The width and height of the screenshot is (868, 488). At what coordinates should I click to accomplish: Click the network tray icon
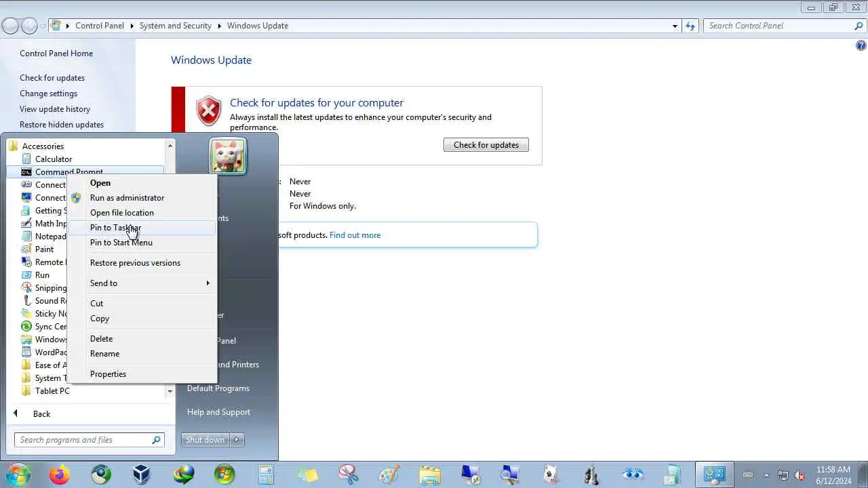[x=783, y=475]
